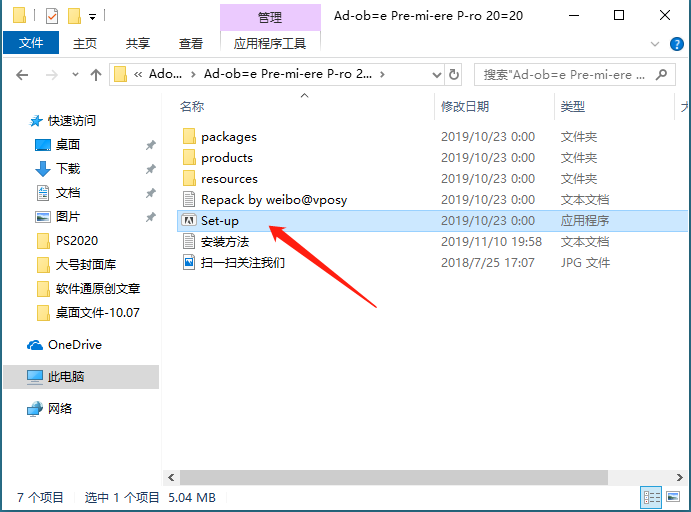Select the Repack by weibo@vposy text file
The image size is (691, 512).
[274, 200]
